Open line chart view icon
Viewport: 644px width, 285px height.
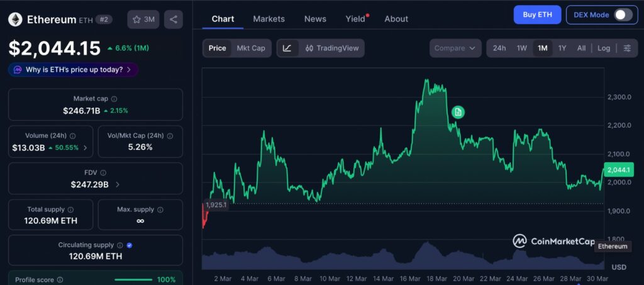pos(287,48)
